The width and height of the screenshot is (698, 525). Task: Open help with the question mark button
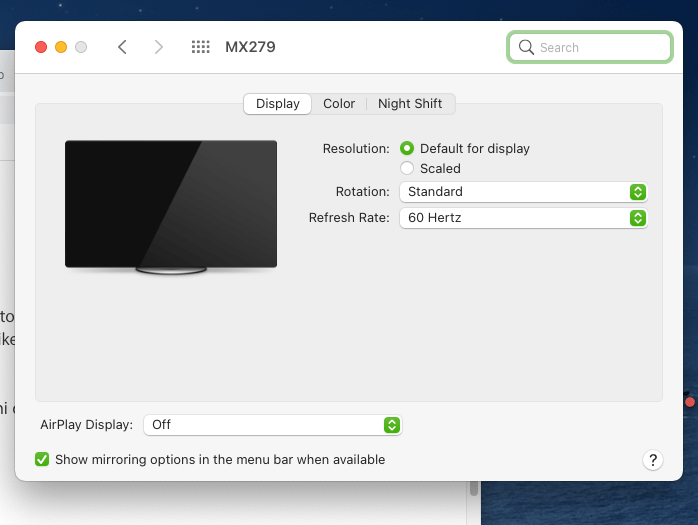click(x=653, y=460)
